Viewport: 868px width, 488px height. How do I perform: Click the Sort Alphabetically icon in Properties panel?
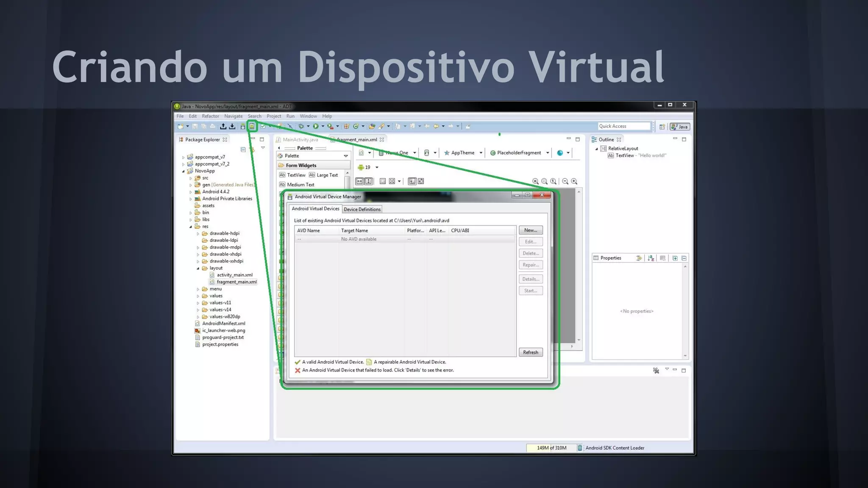tap(651, 258)
